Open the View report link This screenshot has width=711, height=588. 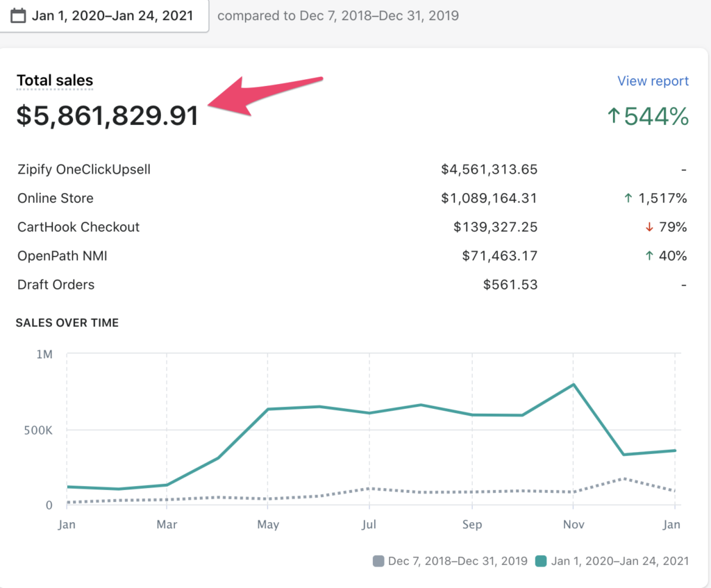pos(653,81)
